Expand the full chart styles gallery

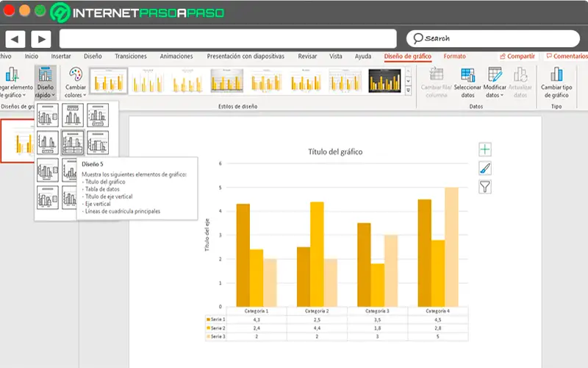pyautogui.click(x=409, y=91)
